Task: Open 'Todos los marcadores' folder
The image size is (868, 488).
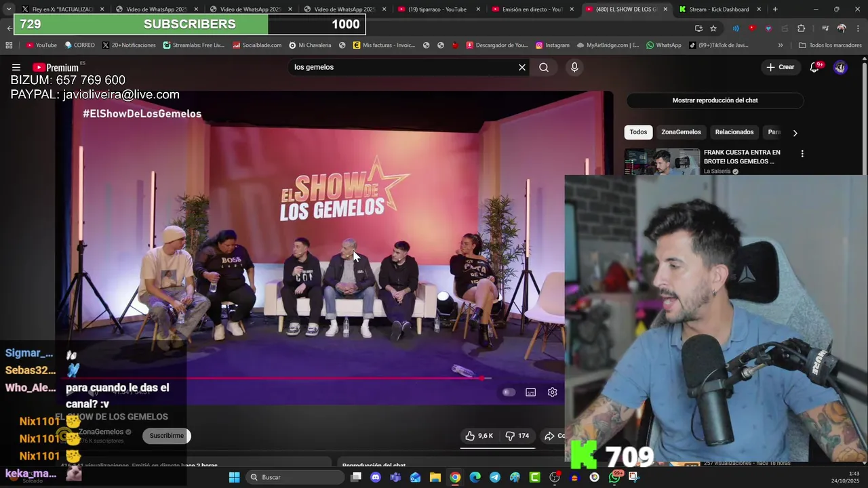Action: (830, 45)
